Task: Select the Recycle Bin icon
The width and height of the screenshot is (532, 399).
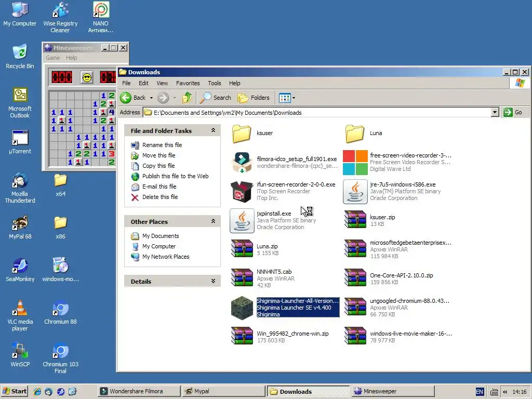Action: [x=20, y=56]
